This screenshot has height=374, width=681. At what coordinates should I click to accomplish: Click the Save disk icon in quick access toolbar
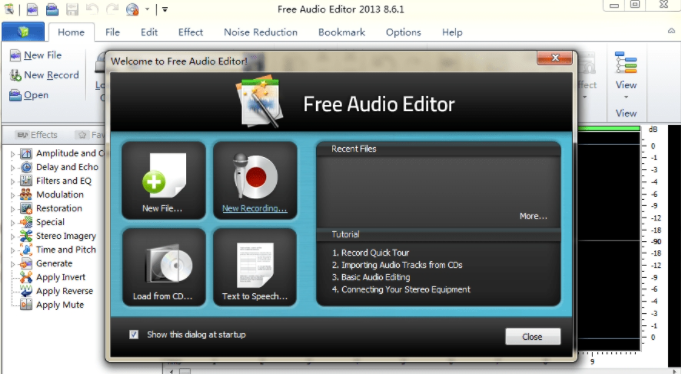point(72,9)
